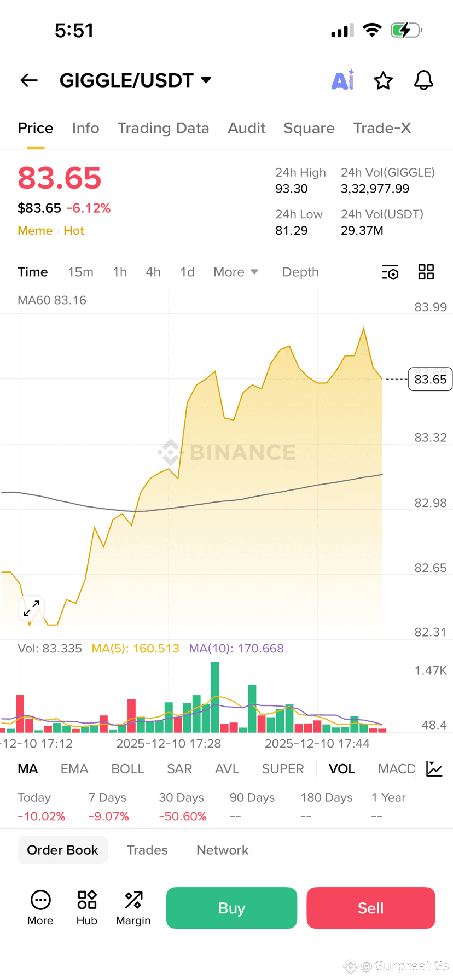Tap the tallest green volume bar
The image size is (453, 980).
(215, 697)
